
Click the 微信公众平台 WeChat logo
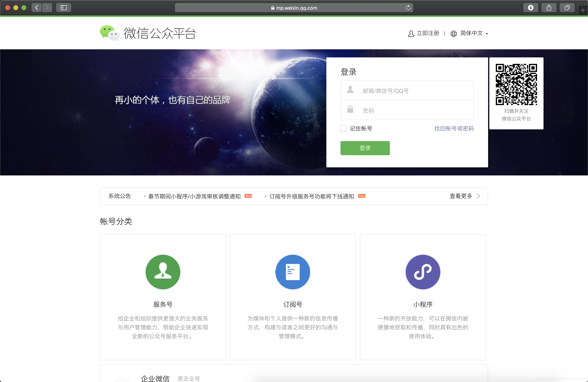pyautogui.click(x=147, y=33)
